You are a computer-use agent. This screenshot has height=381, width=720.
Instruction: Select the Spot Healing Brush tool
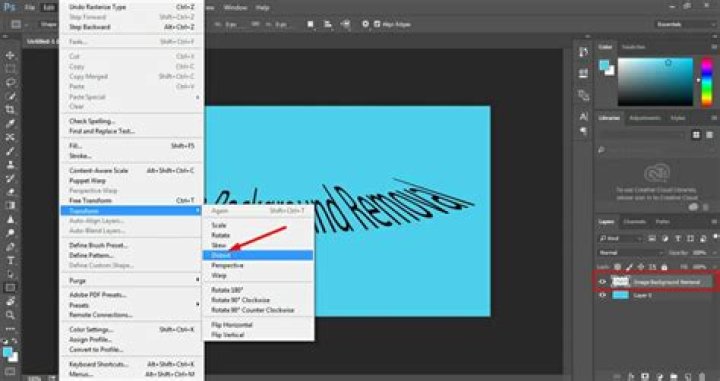(x=10, y=137)
